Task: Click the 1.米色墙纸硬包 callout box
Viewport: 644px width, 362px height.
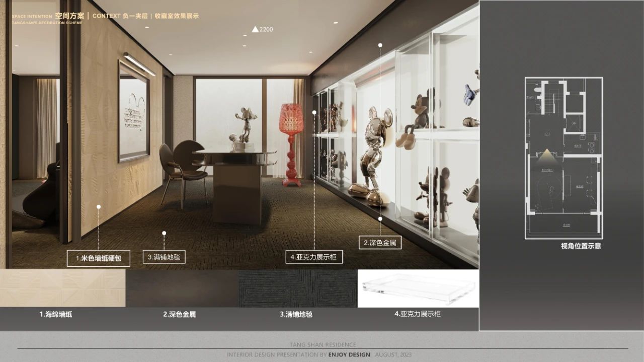Action: coord(99,258)
